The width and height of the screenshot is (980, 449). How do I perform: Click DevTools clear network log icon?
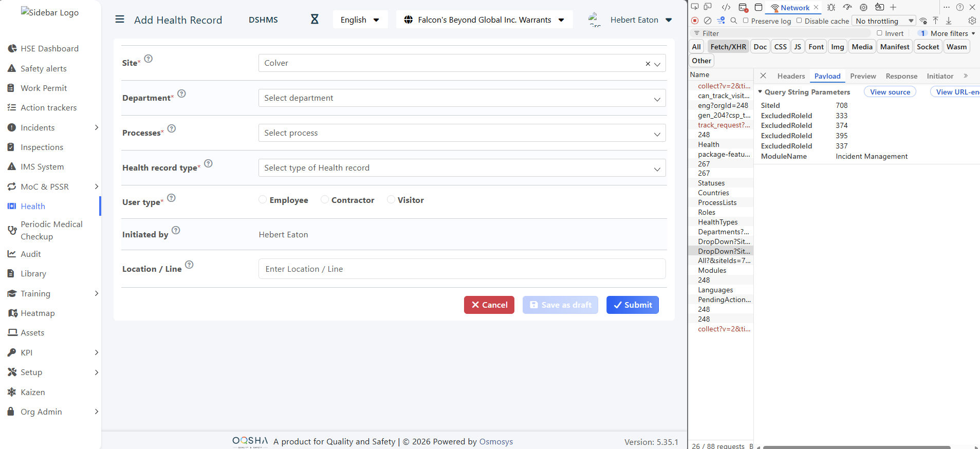(x=708, y=21)
